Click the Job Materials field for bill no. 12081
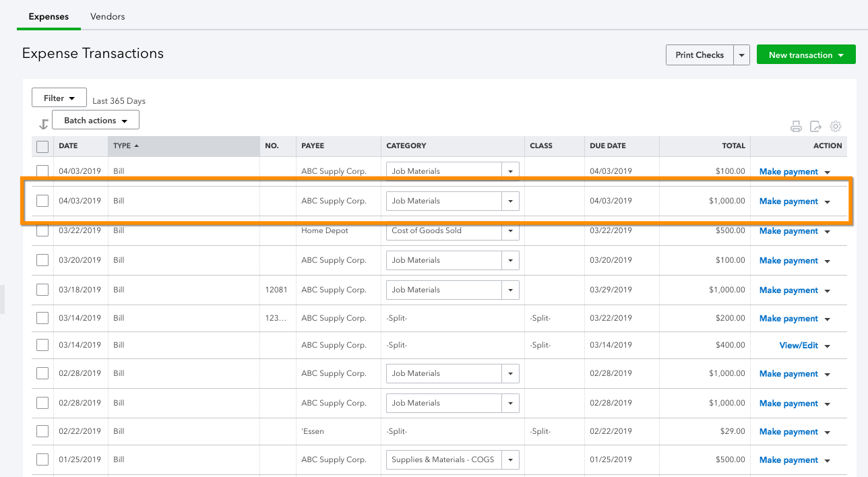868x477 pixels. tap(444, 290)
